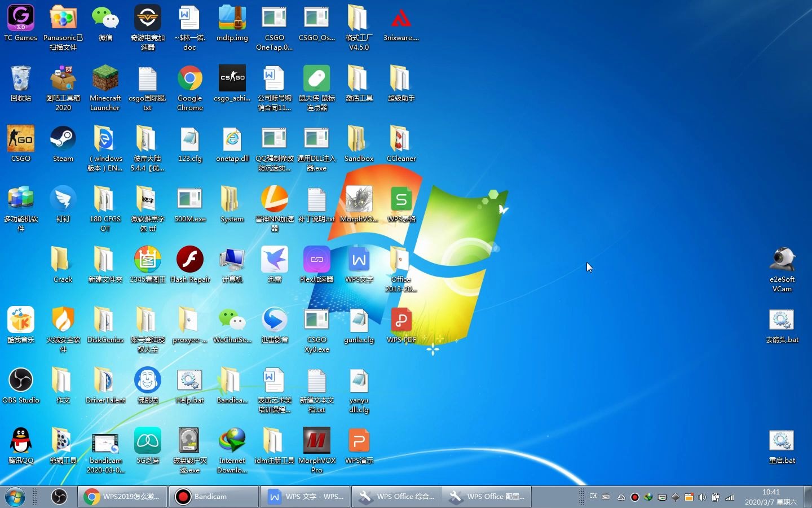Image resolution: width=812 pixels, height=508 pixels.
Task: Switch to WPS Office 综合... taskbar window
Action: click(396, 497)
